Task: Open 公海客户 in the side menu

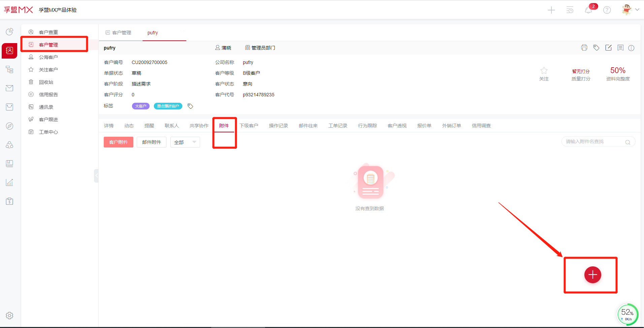Action: 48,57
